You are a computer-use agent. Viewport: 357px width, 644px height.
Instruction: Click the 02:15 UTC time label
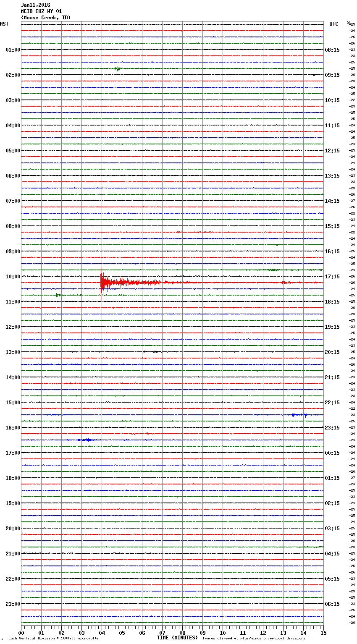click(x=332, y=503)
